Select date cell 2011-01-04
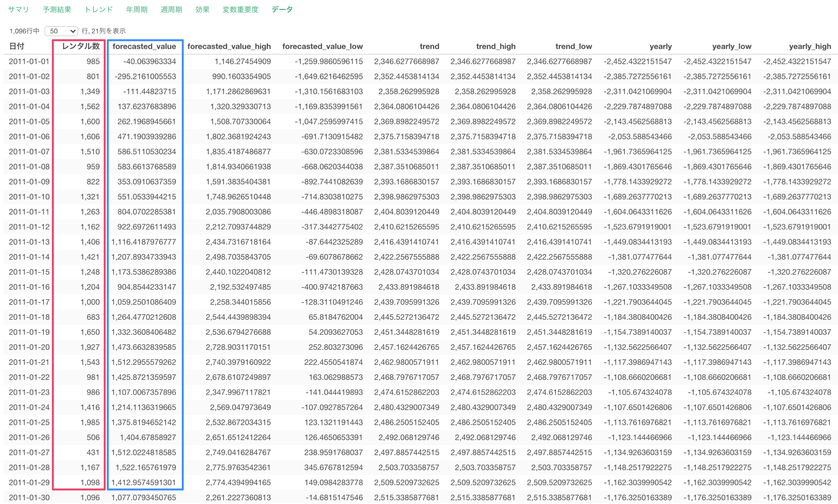 [x=29, y=107]
